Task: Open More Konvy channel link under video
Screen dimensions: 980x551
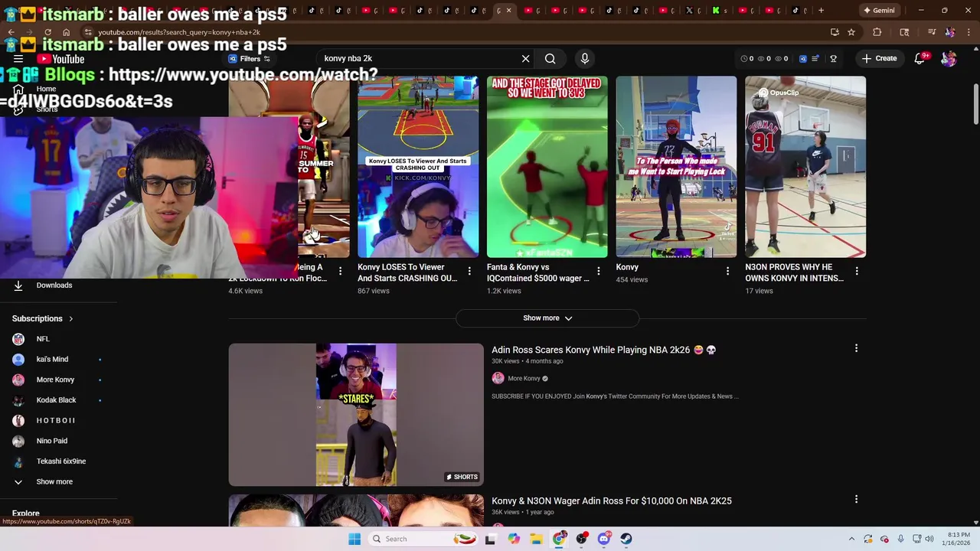Action: (524, 378)
